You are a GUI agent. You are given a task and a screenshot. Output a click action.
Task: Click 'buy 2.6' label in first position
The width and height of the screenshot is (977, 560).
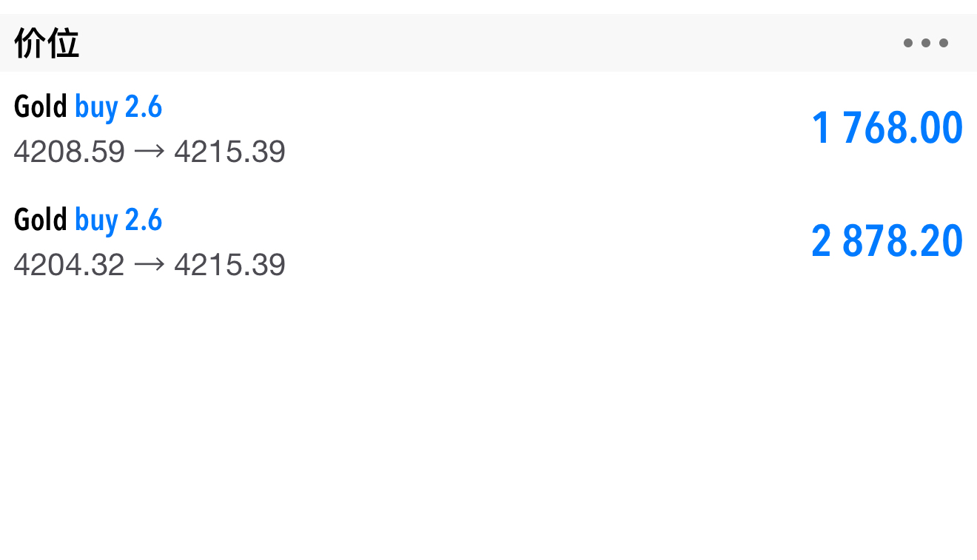(118, 108)
